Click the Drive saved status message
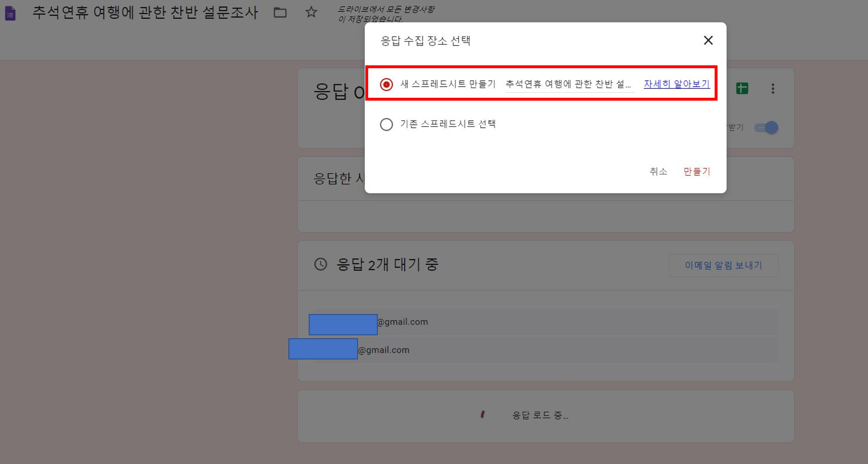Screen dimensions: 868x464 [x=386, y=14]
